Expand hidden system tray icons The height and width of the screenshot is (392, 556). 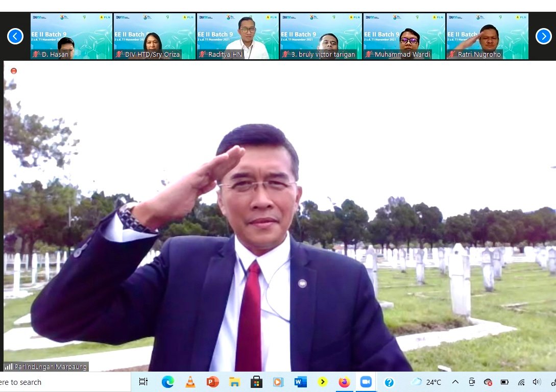tap(455, 382)
